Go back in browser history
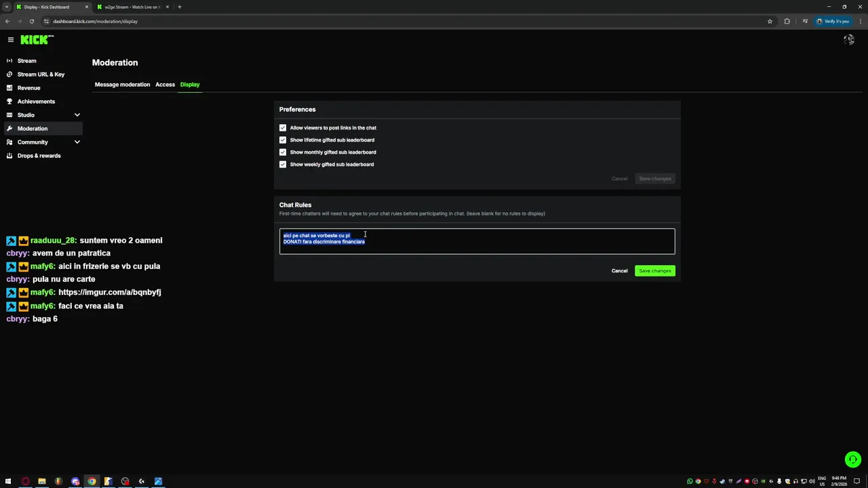 coord(7,21)
